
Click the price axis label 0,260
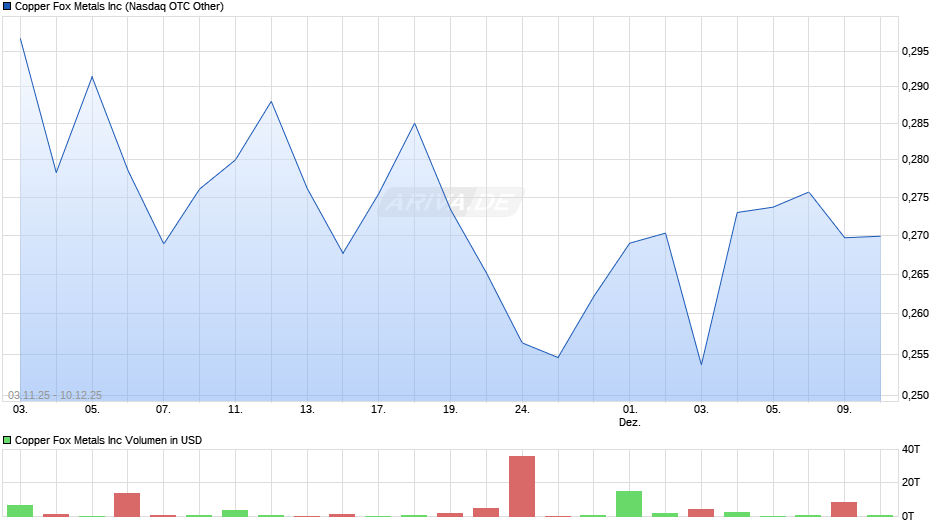(915, 313)
